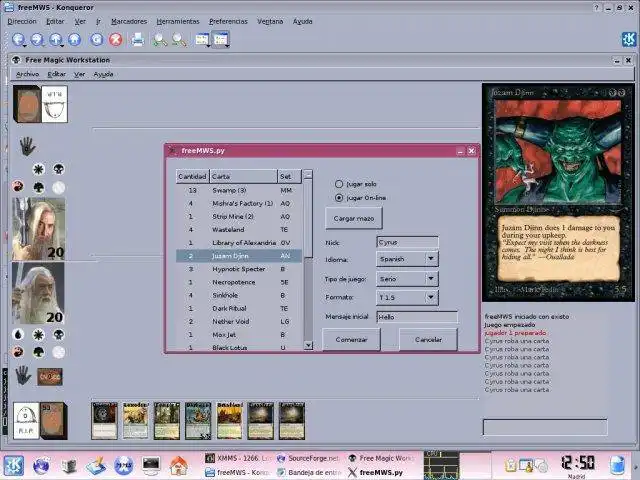Open the Marcadores menu
Viewport: 640px width, 480px height.
pos(129,21)
